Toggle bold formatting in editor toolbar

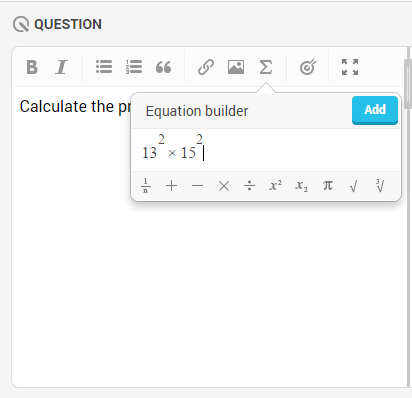coord(32,67)
